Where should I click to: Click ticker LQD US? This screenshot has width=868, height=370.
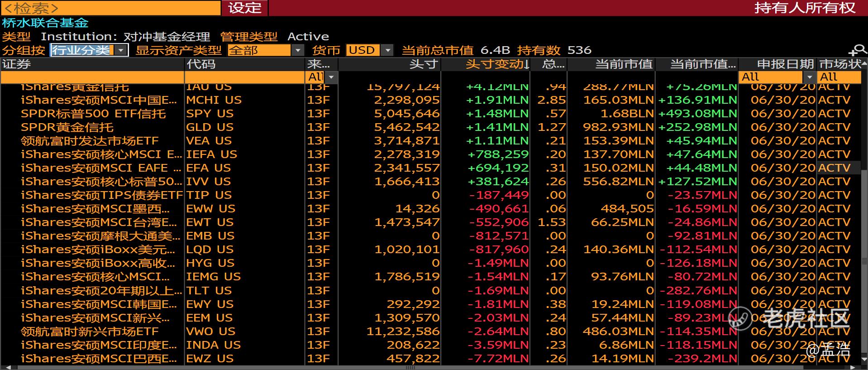click(210, 250)
